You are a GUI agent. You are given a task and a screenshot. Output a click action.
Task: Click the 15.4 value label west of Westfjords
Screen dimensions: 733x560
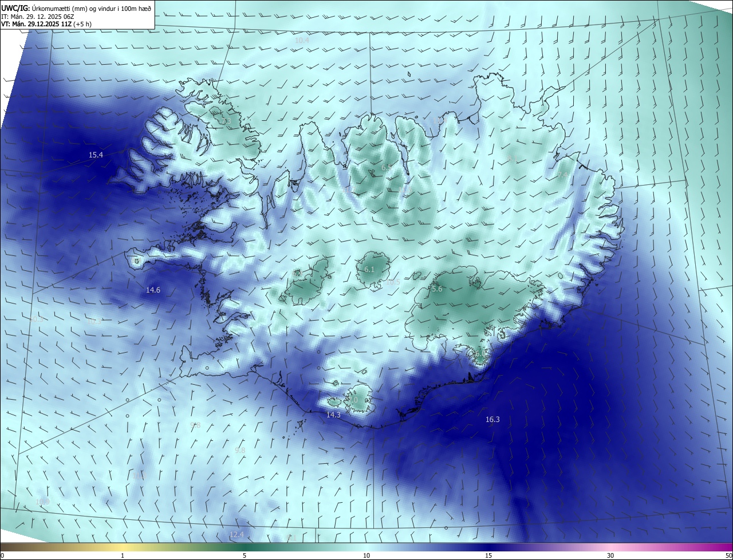coord(96,155)
